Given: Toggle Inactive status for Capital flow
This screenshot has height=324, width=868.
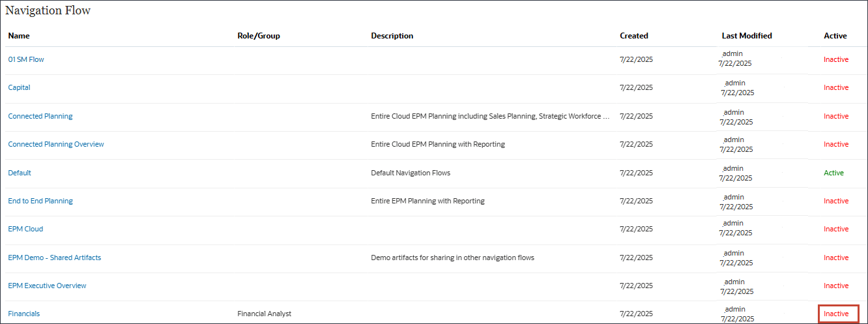Looking at the screenshot, I should (836, 87).
